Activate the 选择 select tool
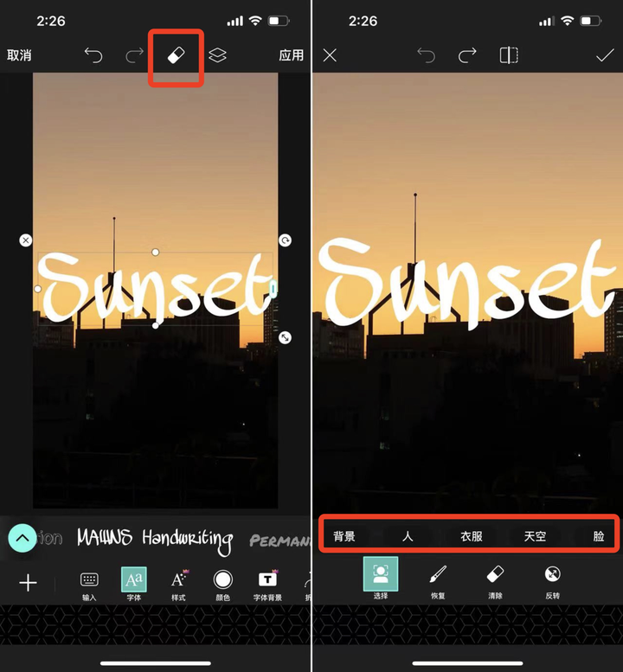 (381, 578)
